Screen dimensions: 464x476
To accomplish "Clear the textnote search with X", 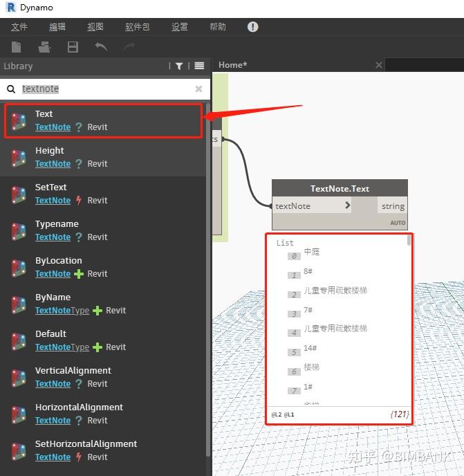I will [x=198, y=89].
